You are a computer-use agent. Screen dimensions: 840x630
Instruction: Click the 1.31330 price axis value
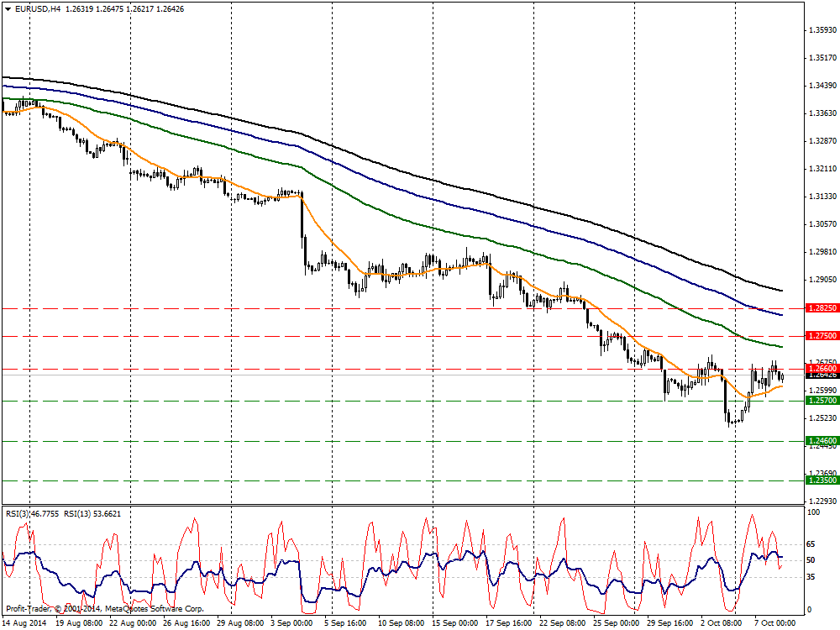[x=822, y=197]
